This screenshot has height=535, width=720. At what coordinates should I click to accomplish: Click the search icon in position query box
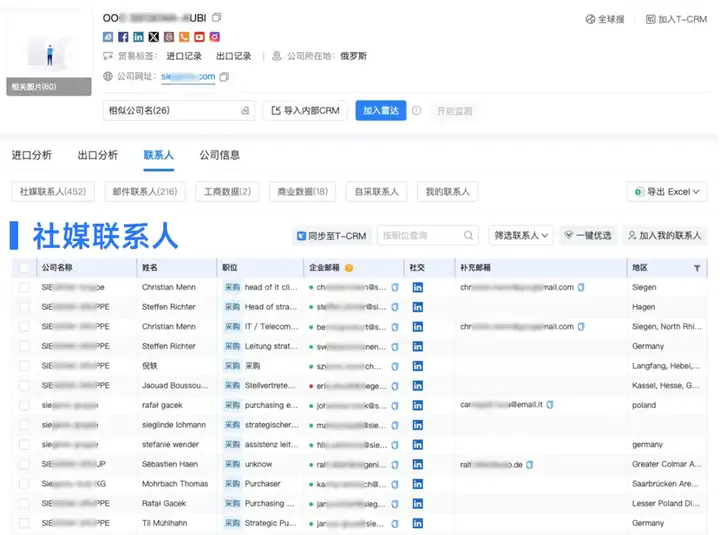pyautogui.click(x=469, y=236)
